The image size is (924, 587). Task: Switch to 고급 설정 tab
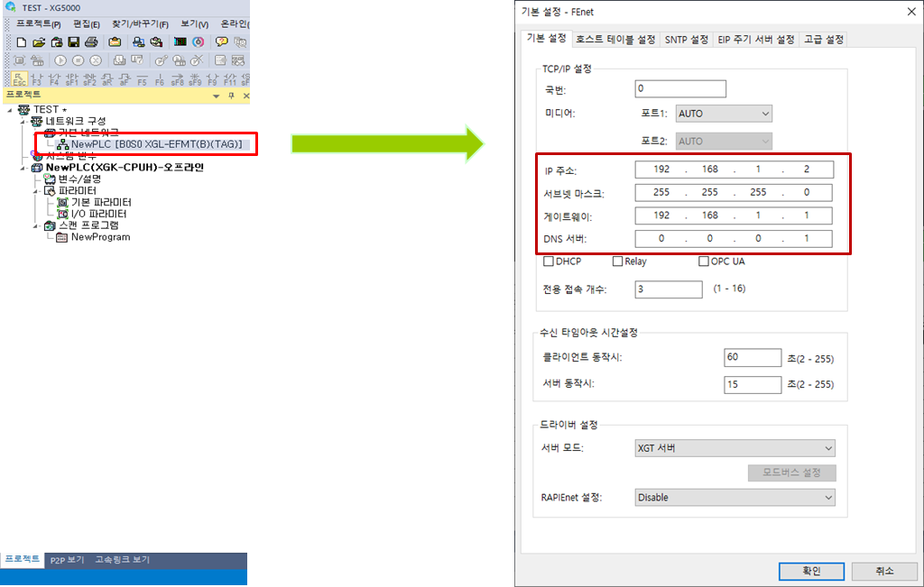[824, 40]
